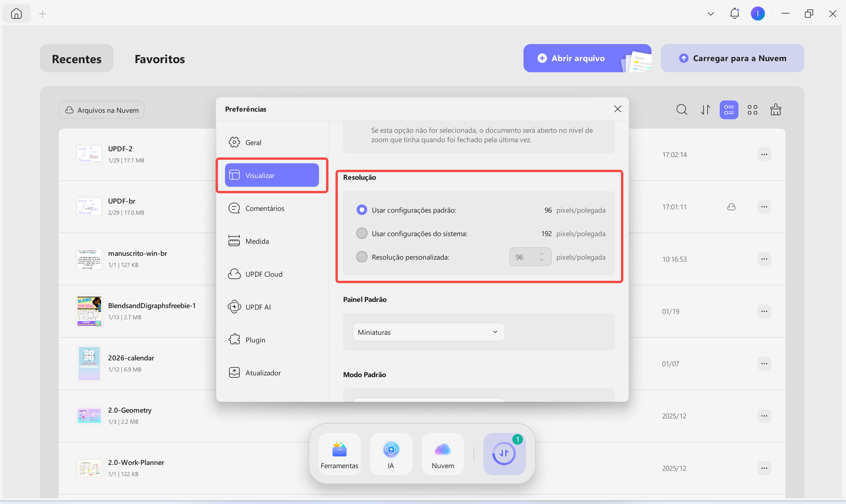The image size is (846, 504).
Task: Select Resolução personalizada radio button
Action: pos(362,257)
